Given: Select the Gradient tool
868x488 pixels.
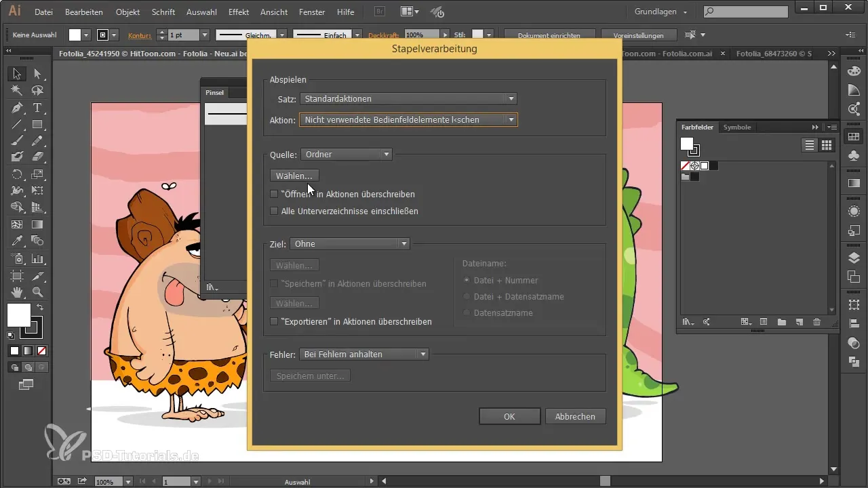Looking at the screenshot, I should tap(37, 224).
